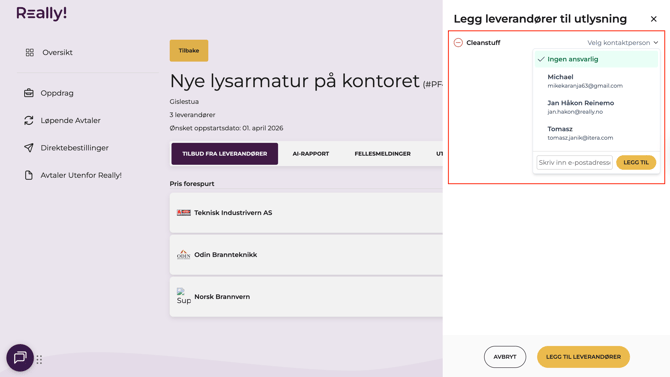Image resolution: width=670 pixels, height=377 pixels.
Task: Switch to FELLESMELDINGER tab
Action: click(x=382, y=154)
